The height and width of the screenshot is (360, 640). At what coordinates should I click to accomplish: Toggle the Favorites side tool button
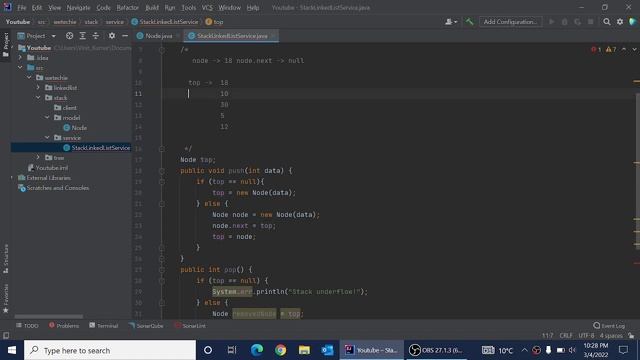(6, 299)
